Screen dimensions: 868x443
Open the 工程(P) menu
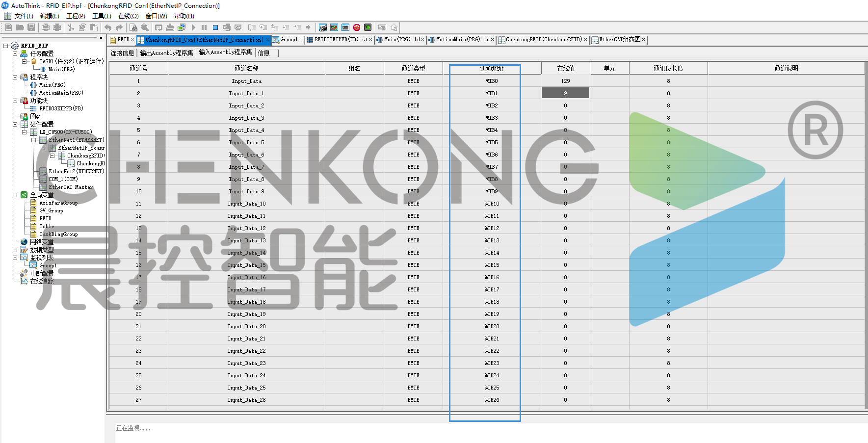76,16
